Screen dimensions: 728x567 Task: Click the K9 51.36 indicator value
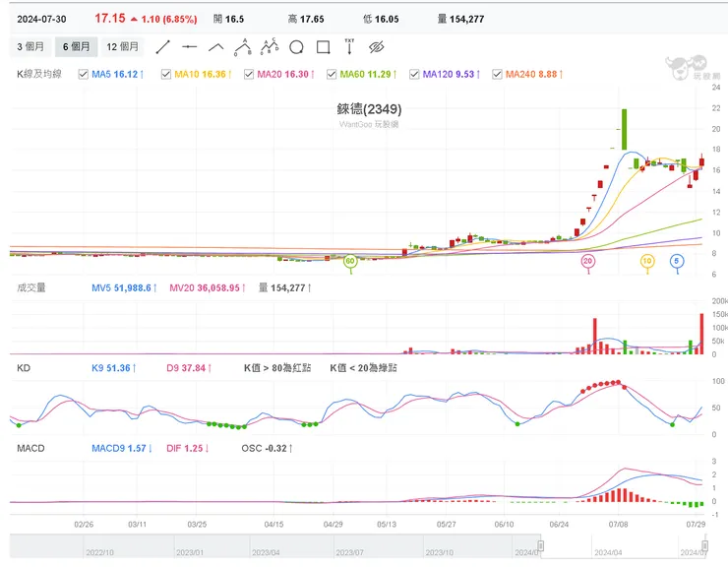(113, 368)
